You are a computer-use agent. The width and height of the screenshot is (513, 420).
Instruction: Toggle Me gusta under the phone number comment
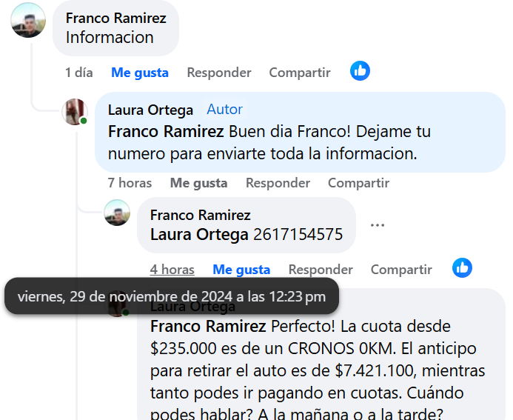241,270
